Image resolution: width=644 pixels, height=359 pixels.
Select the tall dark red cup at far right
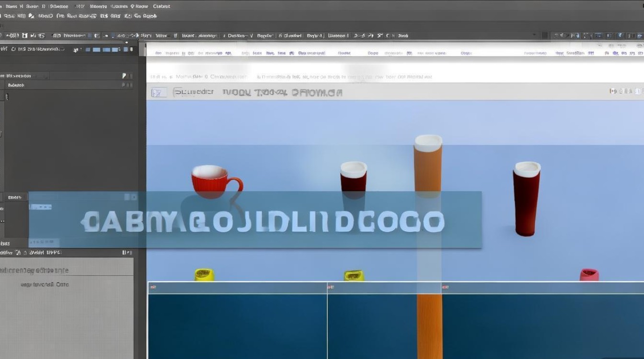pos(527,199)
